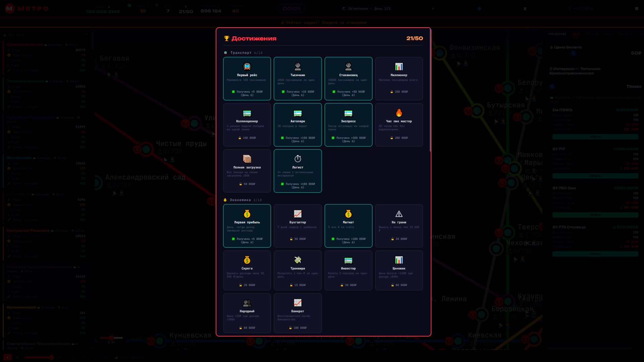Click the trophy icon beside Достижения title
644x362 pixels.
(x=226, y=39)
